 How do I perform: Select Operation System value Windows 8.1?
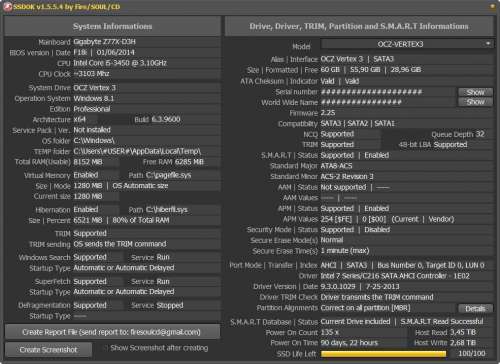(x=94, y=98)
